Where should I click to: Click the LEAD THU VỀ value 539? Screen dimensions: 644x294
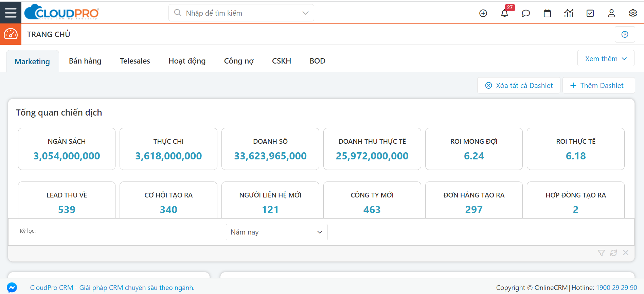[x=67, y=210]
